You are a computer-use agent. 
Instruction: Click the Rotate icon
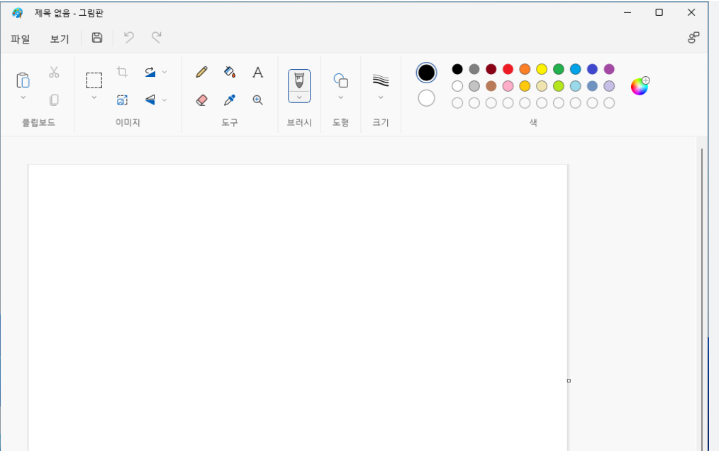pos(150,72)
